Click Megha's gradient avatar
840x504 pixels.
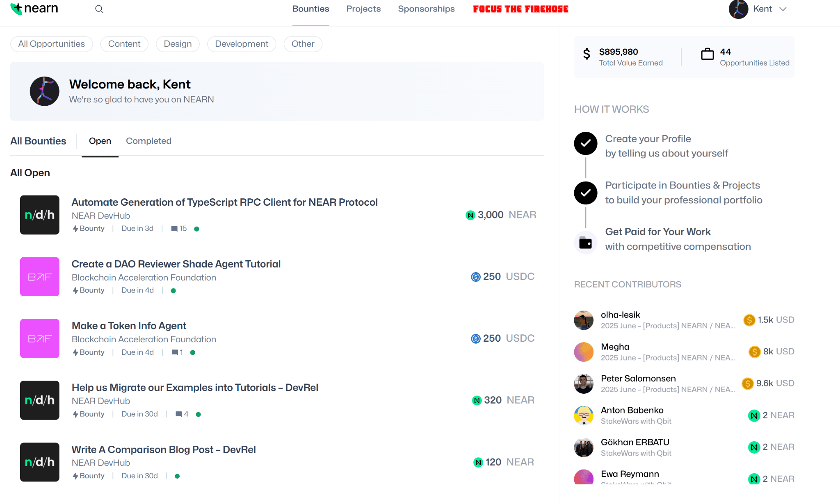coord(584,352)
